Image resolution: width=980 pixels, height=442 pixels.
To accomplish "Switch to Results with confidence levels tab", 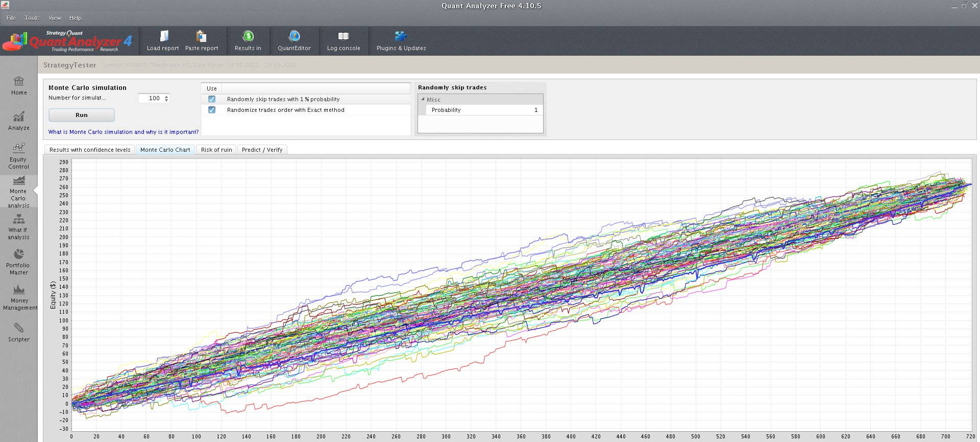I will tap(90, 150).
